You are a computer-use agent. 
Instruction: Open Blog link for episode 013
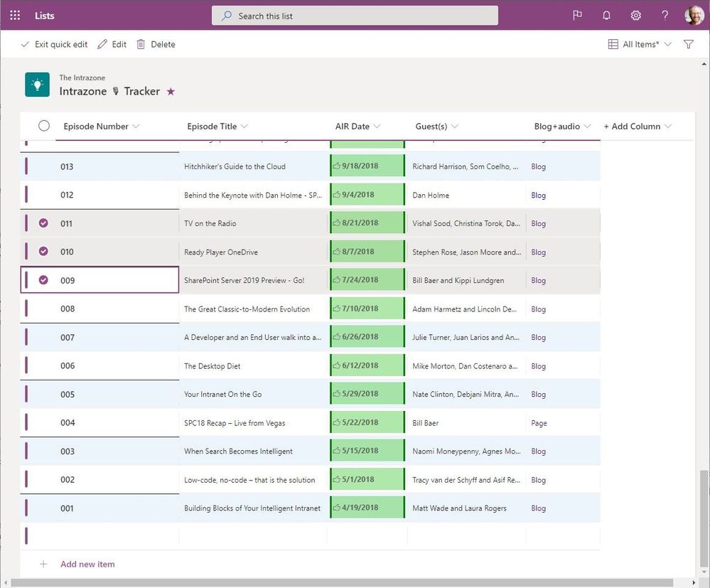coord(539,166)
